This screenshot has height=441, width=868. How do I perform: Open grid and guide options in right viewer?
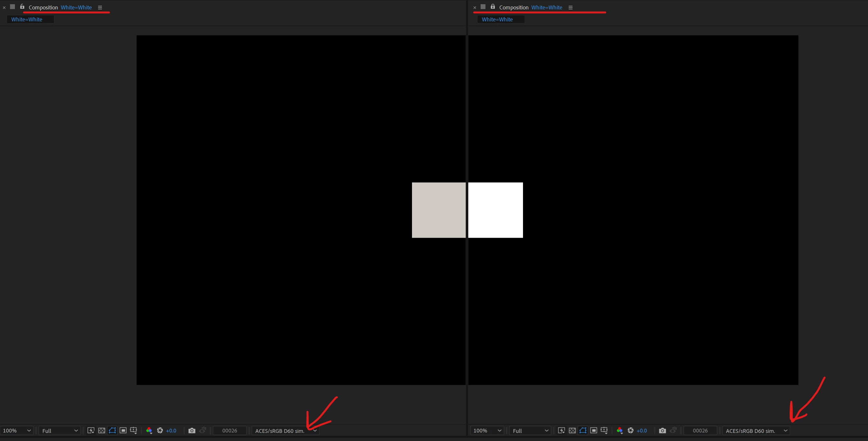point(604,431)
